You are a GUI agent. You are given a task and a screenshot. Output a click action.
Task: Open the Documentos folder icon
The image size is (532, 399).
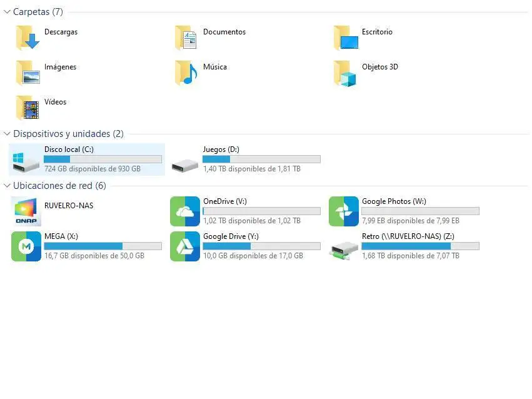[186, 38]
